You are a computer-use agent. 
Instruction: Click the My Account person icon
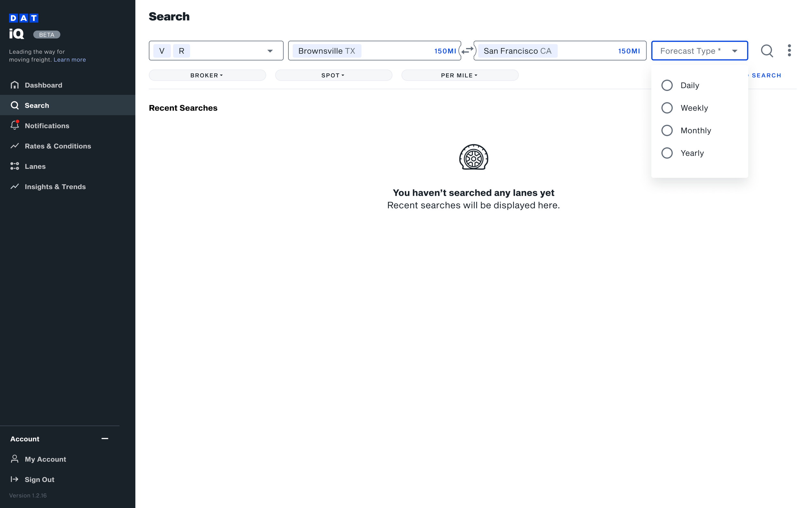pos(14,459)
